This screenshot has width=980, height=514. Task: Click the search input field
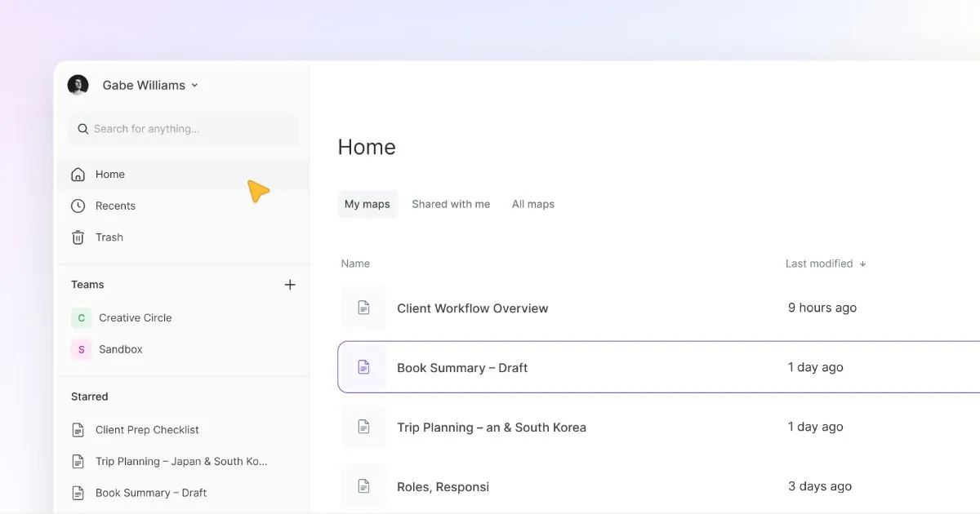point(181,128)
